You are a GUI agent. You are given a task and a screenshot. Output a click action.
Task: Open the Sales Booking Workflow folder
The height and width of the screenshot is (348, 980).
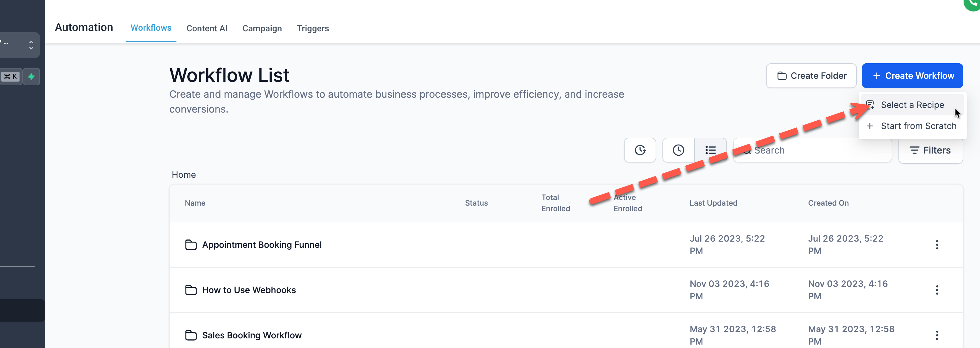[252, 335]
